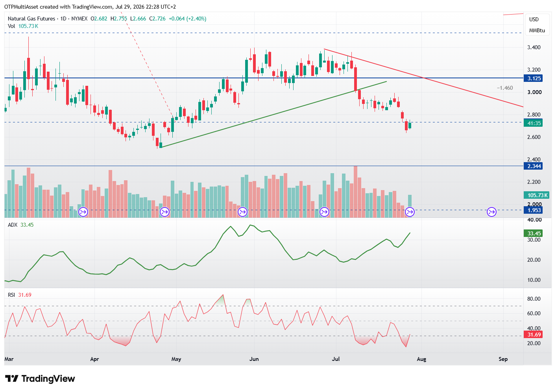Click the green 33.45 ADX axis label
556x392 pixels.
534,233
